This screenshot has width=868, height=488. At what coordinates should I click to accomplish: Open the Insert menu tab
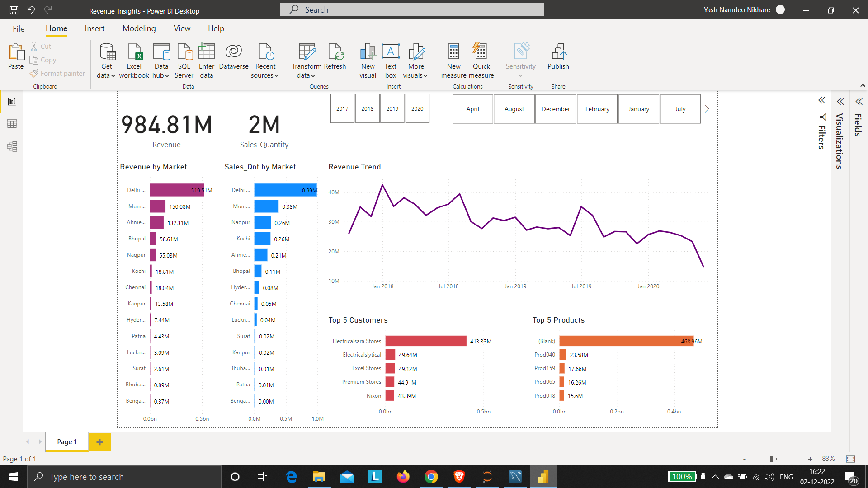coord(94,28)
